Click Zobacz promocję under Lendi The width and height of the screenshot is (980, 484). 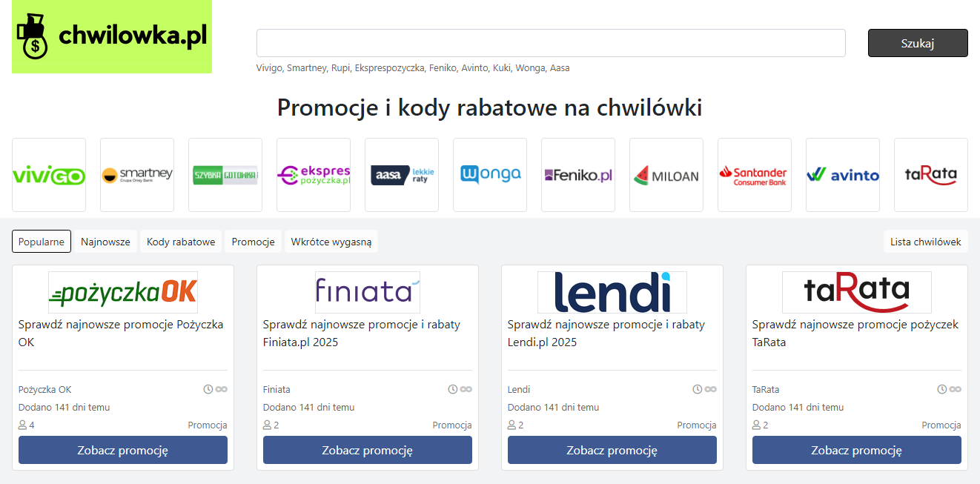[612, 450]
